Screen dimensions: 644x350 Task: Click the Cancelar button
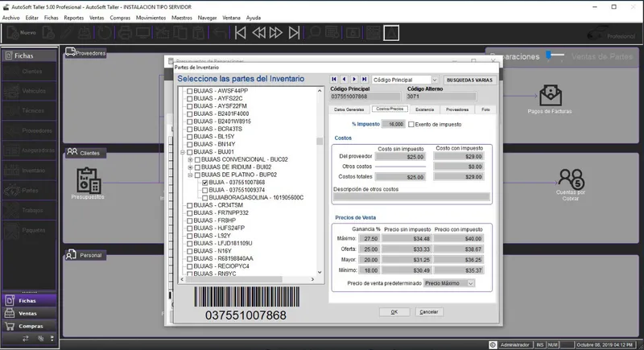coord(429,312)
